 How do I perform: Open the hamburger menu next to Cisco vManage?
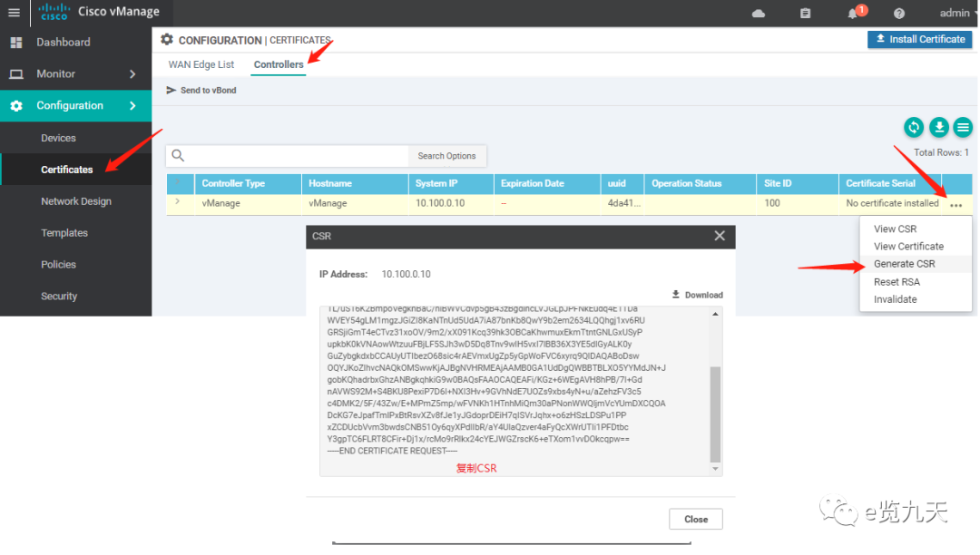click(x=13, y=13)
